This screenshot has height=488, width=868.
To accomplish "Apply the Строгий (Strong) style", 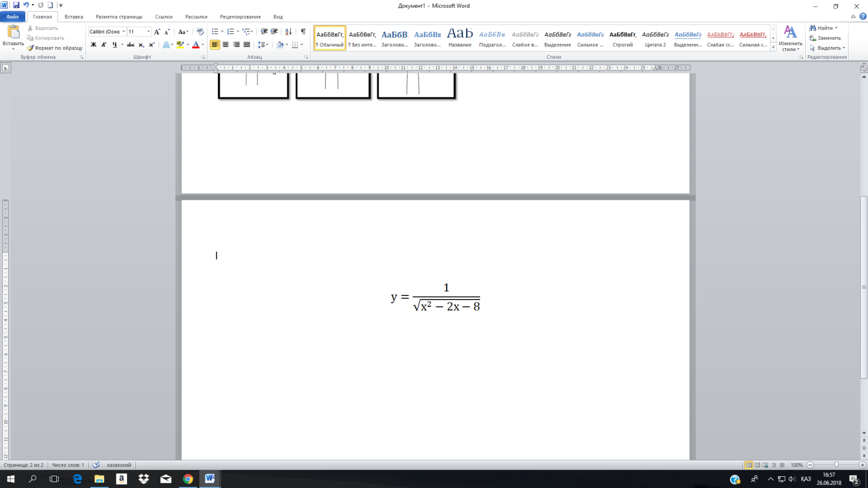I will point(623,38).
